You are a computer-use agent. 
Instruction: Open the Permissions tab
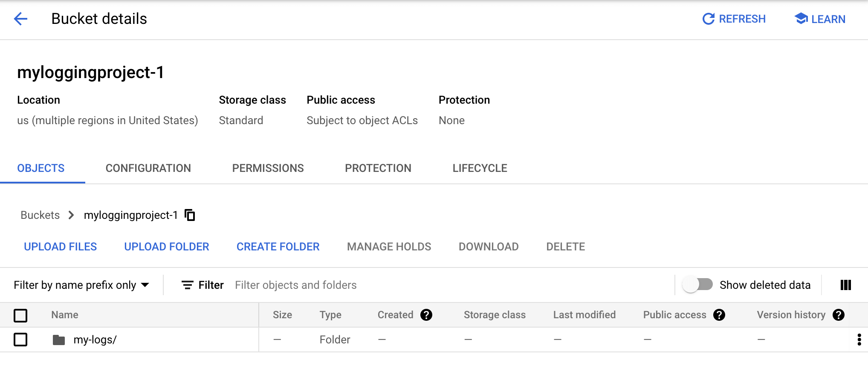tap(268, 168)
